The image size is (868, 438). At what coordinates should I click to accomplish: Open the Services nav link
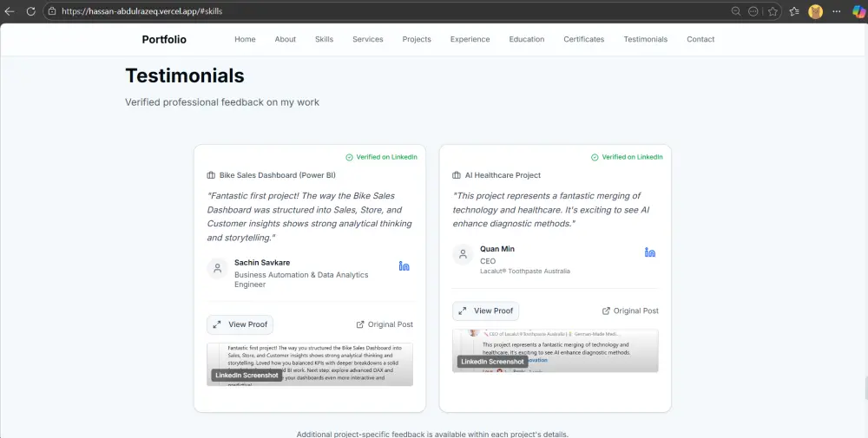tap(367, 39)
